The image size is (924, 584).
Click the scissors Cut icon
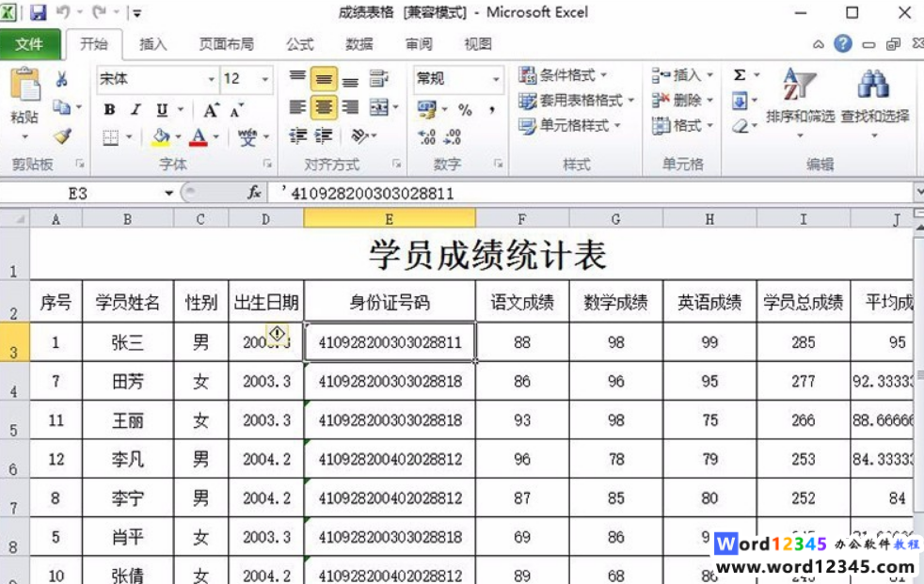pos(61,78)
